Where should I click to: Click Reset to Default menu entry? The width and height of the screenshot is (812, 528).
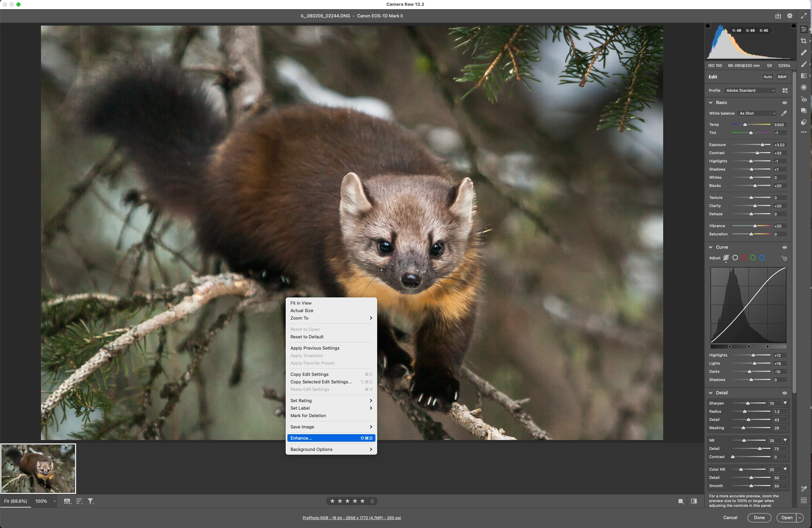pos(307,337)
